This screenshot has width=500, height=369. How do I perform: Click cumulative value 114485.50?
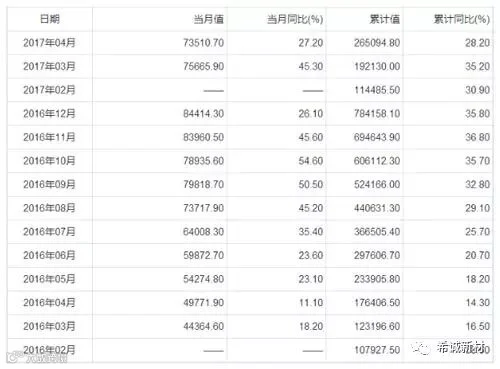377,90
